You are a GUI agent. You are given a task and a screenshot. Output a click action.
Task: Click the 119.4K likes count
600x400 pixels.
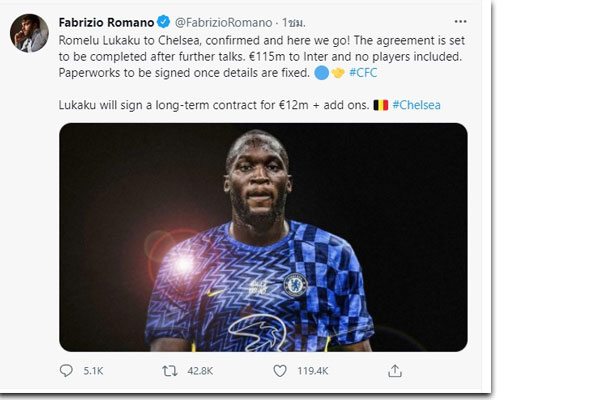[313, 371]
